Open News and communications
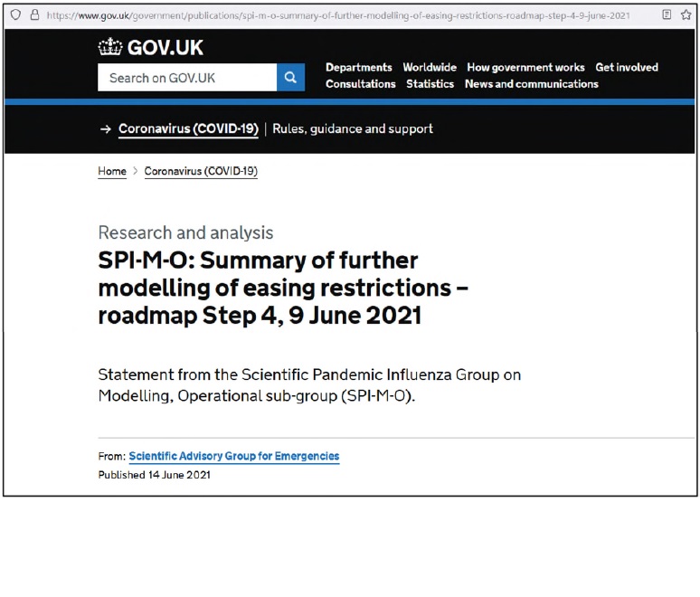Image resolution: width=700 pixels, height=597 pixels. tap(531, 84)
